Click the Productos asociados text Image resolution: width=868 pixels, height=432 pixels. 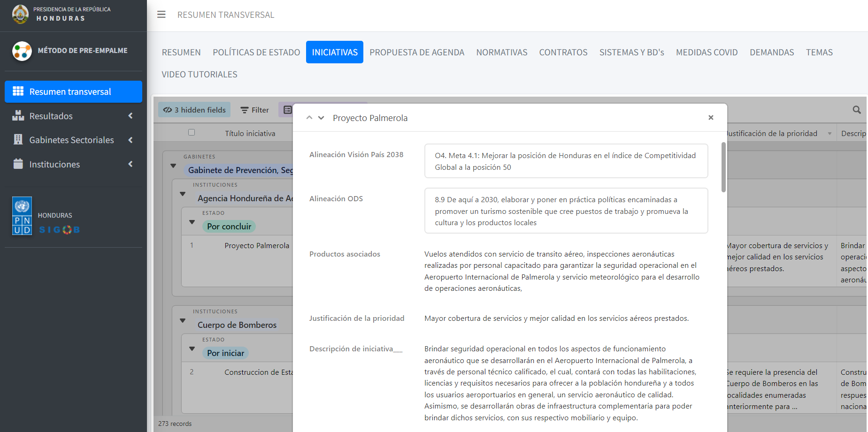(x=562, y=271)
